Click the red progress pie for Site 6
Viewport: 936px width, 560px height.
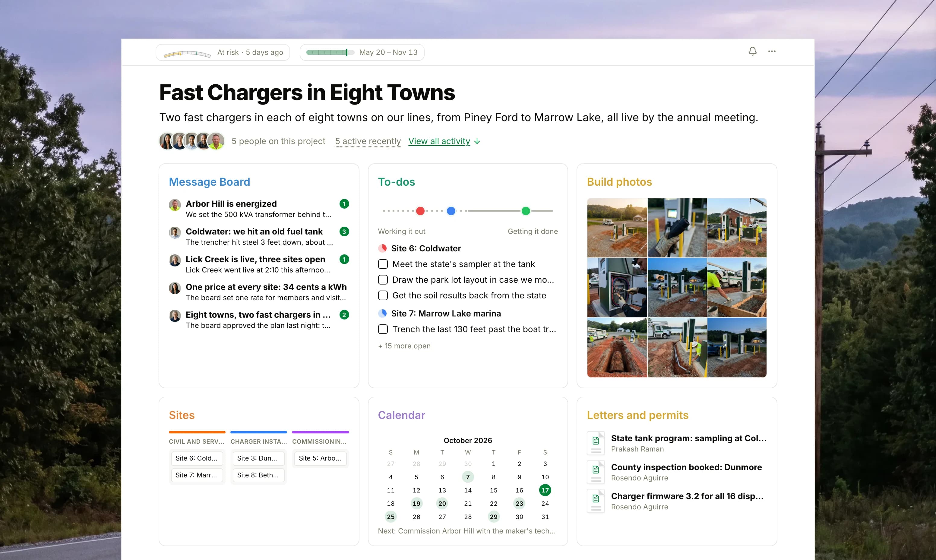pyautogui.click(x=382, y=248)
